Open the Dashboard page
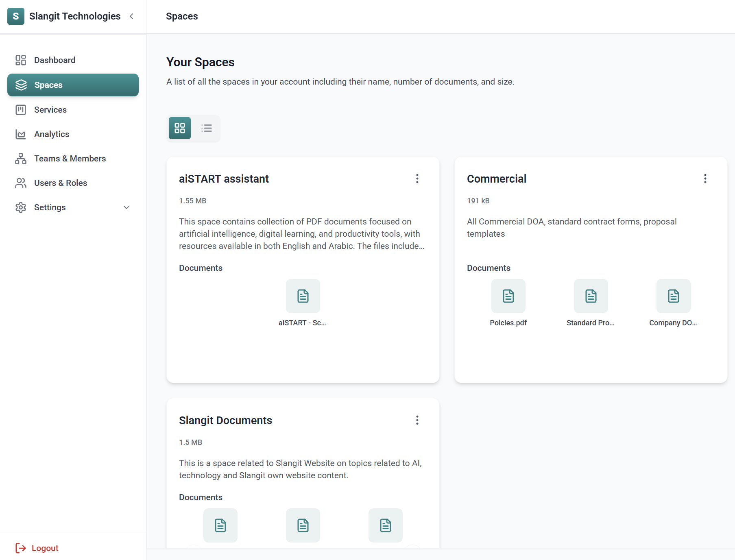Screen dimensions: 735x560 click(73, 60)
